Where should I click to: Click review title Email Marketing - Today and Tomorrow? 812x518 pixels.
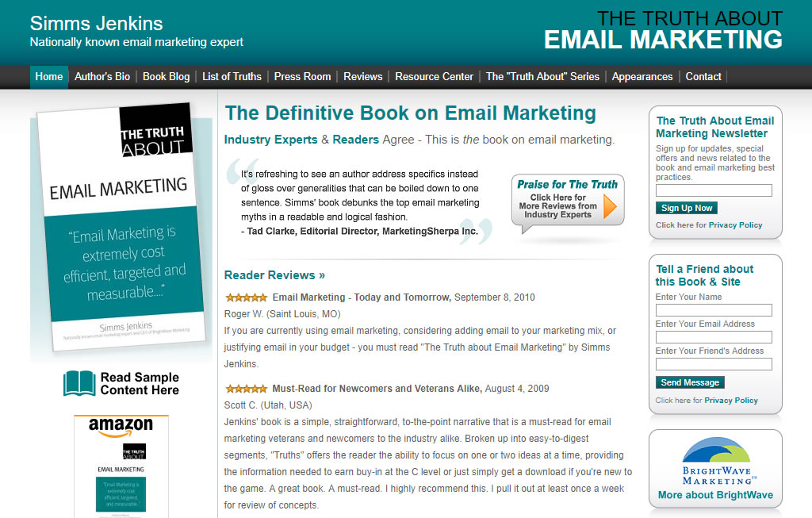pos(362,297)
